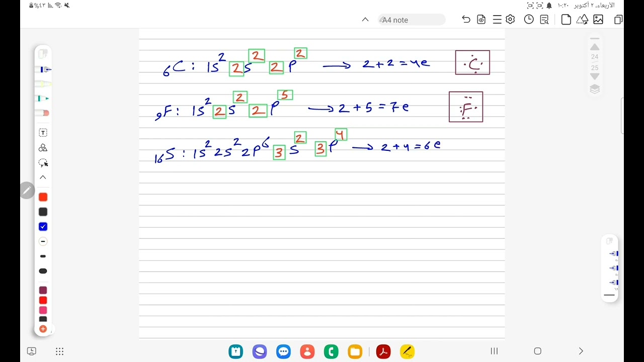Image resolution: width=644 pixels, height=362 pixels.
Task: Select the thick stroke thickness
Action: [x=43, y=271]
